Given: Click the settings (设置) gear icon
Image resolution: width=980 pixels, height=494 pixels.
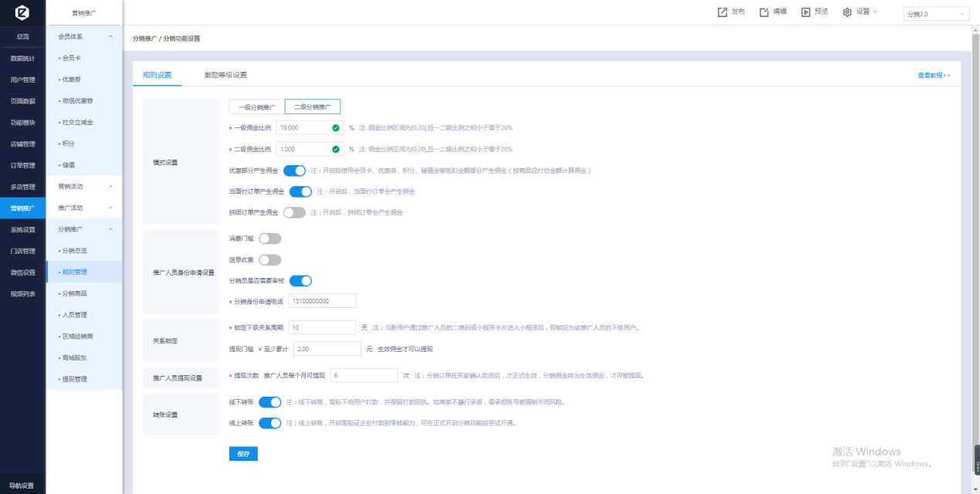Looking at the screenshot, I should (847, 12).
